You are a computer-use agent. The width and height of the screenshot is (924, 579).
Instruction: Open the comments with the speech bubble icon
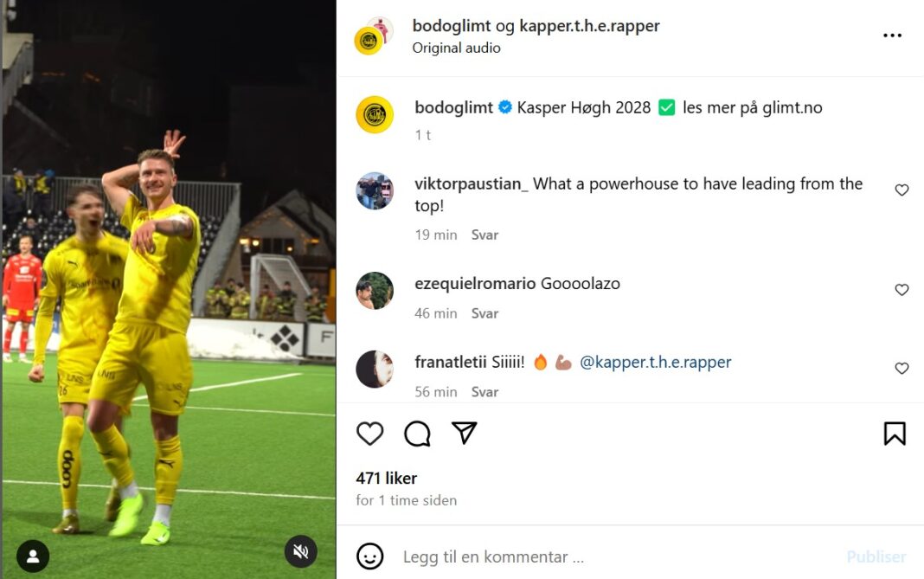tap(417, 434)
